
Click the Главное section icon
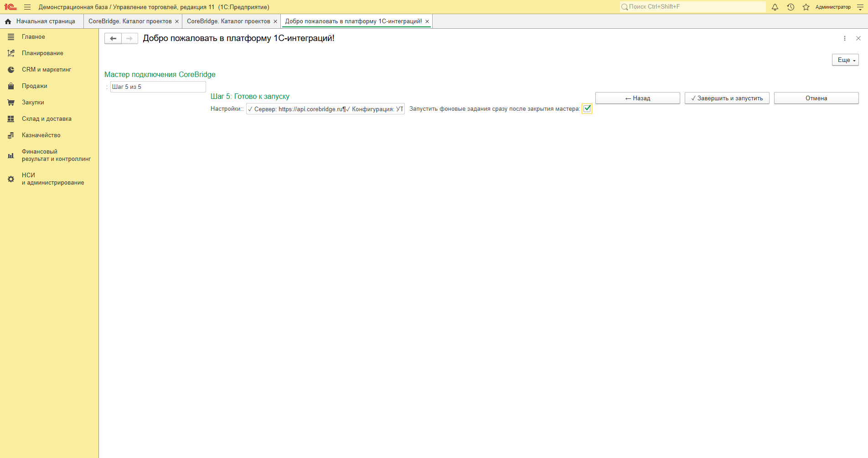[11, 37]
